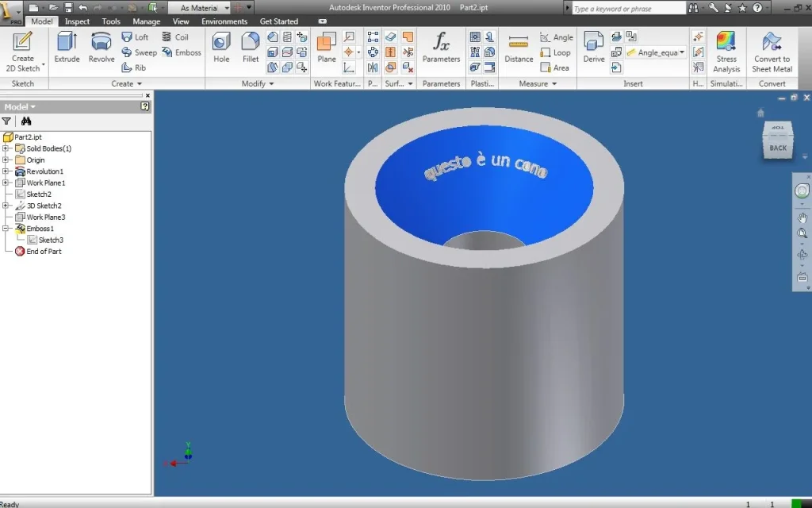Click the Model browser help button

click(x=145, y=106)
